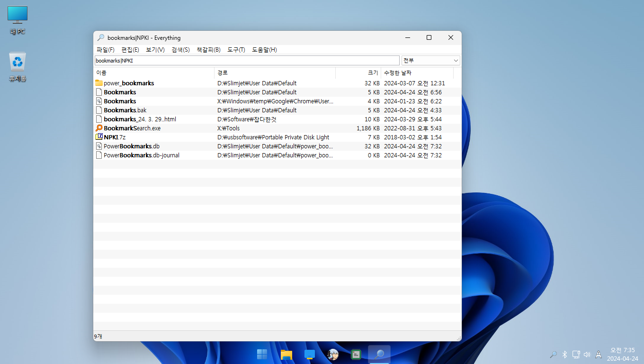This screenshot has height=364, width=644.
Task: Select the PowerBookmarks.db-journal file name
Action: (142, 155)
